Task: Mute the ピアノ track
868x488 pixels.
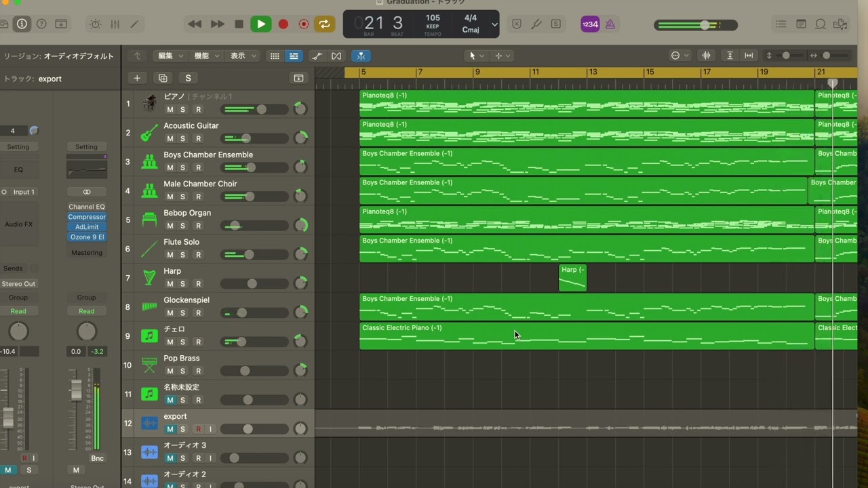Action: [x=170, y=109]
